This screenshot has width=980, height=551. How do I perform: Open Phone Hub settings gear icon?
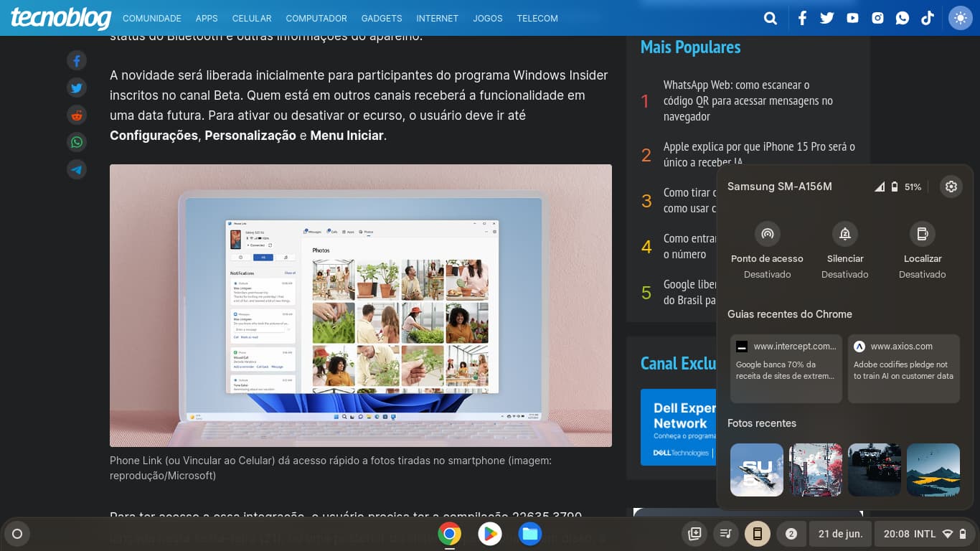[x=951, y=187]
